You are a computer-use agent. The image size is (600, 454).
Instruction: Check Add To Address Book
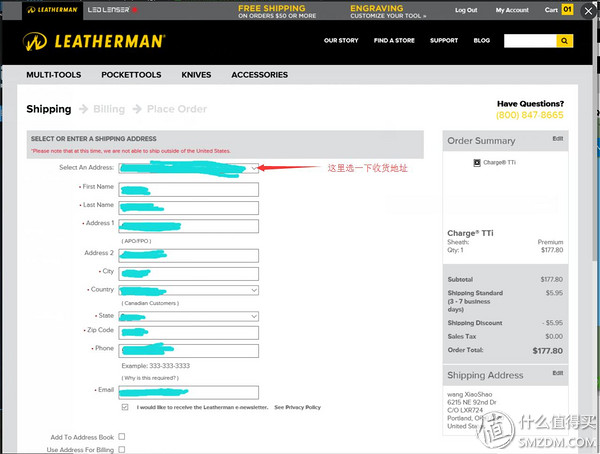coord(122,436)
